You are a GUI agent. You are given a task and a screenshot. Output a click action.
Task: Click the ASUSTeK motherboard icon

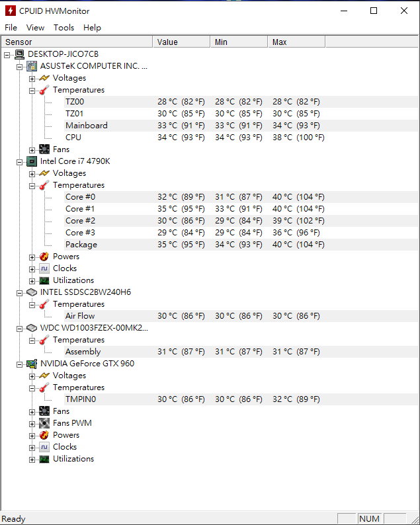32,66
